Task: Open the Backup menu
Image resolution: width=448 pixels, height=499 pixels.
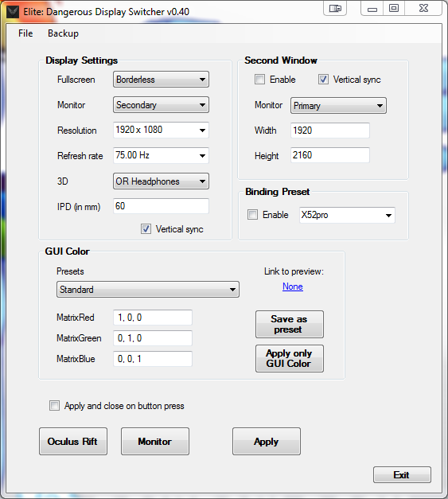Action: 63,33
